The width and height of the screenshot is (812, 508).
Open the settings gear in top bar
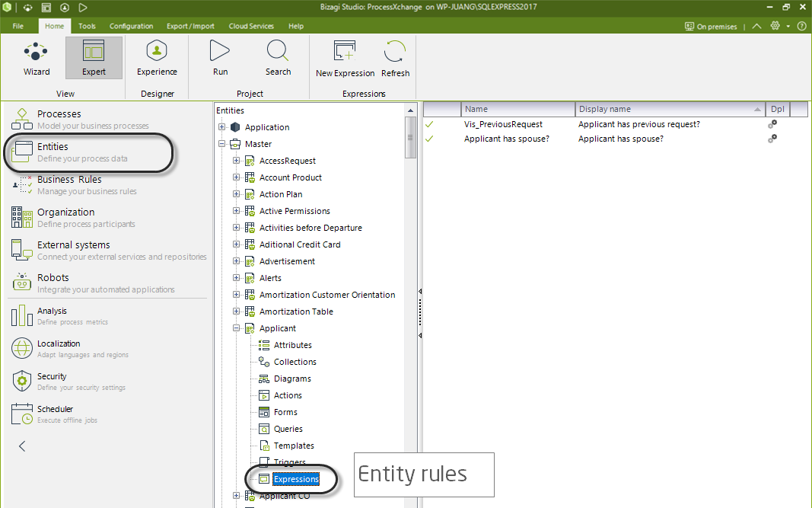(775, 26)
